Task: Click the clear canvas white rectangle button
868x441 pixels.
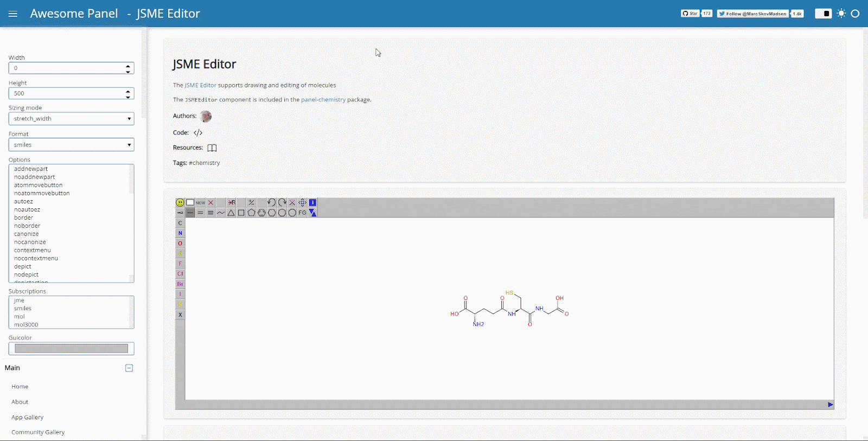Action: pos(190,202)
